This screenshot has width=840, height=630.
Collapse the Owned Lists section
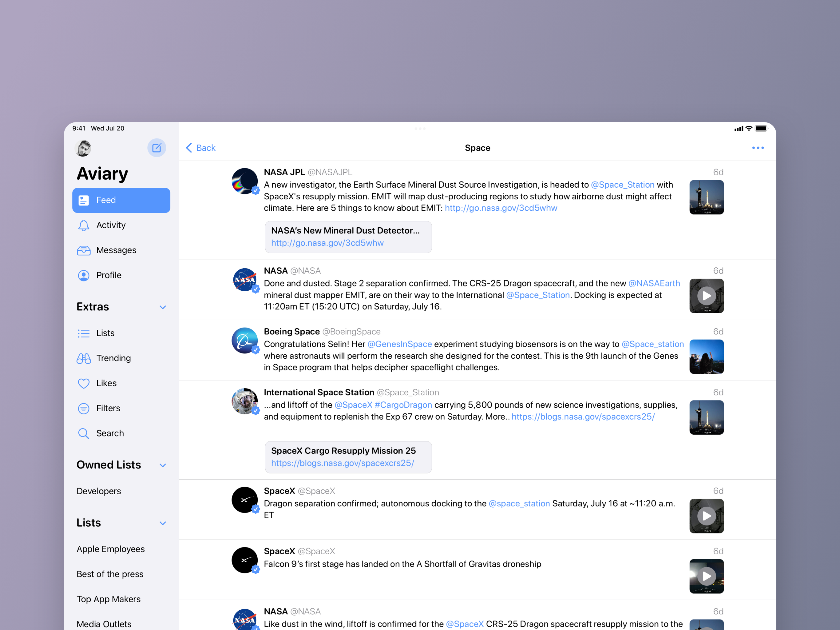[163, 465]
